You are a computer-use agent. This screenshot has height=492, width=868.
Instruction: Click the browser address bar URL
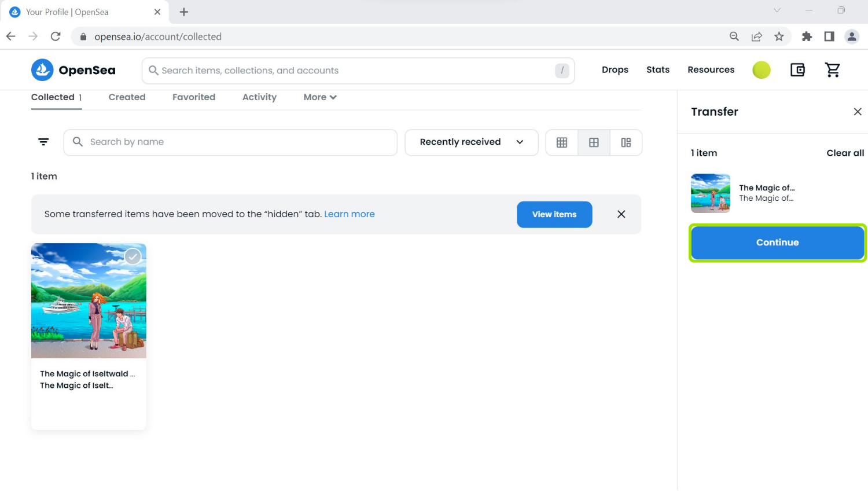158,36
